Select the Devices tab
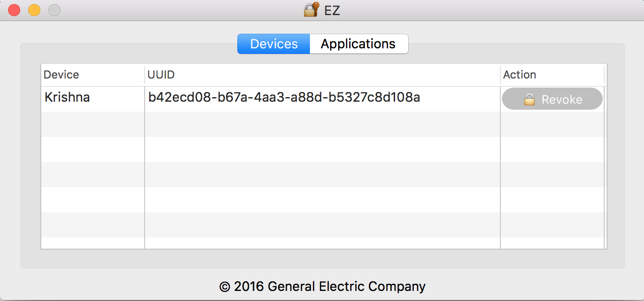The image size is (644, 301). coord(274,44)
